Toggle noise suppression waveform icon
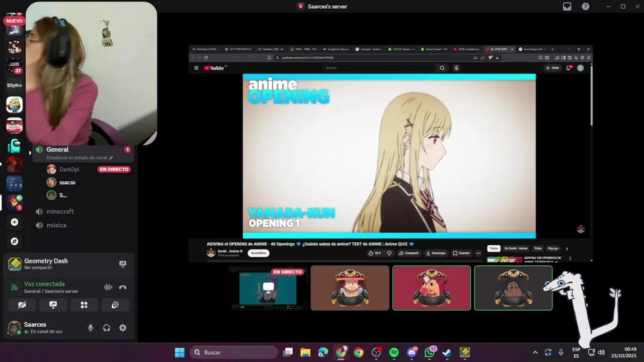The height and width of the screenshot is (362, 644). point(108,287)
